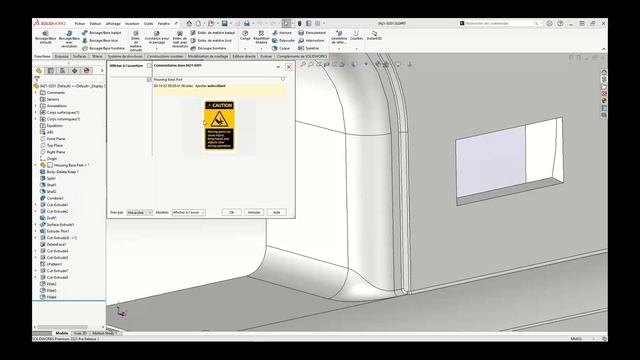Screen dimensions: 640x360
Task: Click the Print icon in quick toolbar
Action: (247, 24)
